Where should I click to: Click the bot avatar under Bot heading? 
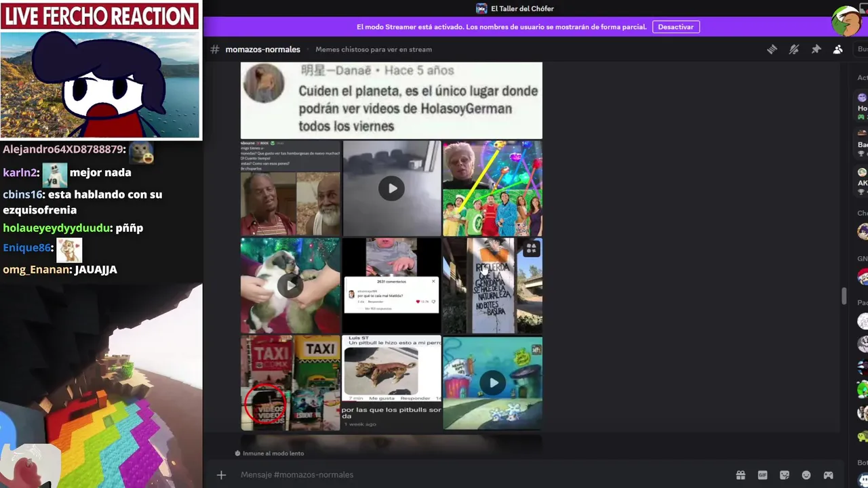pyautogui.click(x=863, y=480)
